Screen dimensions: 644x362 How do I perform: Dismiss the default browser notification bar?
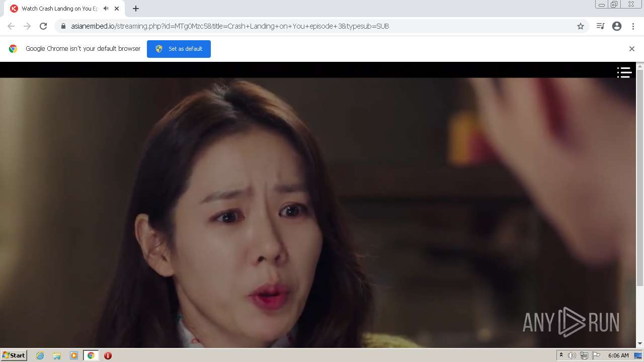click(632, 49)
